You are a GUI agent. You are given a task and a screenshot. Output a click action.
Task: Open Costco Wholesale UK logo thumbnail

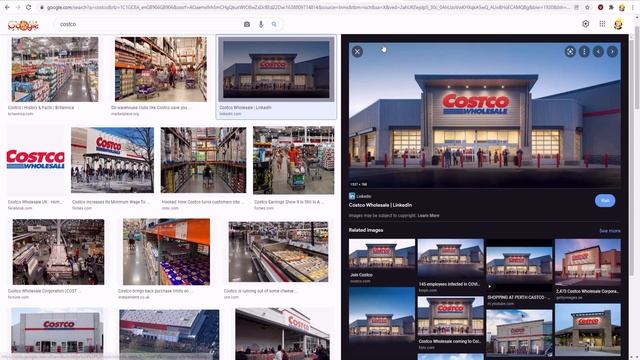[x=36, y=160]
